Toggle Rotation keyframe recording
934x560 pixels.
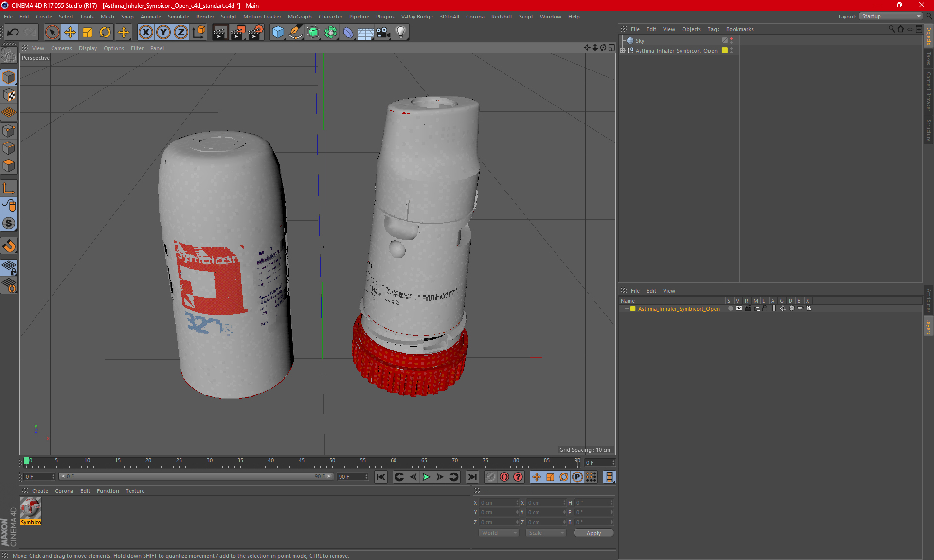tap(563, 477)
